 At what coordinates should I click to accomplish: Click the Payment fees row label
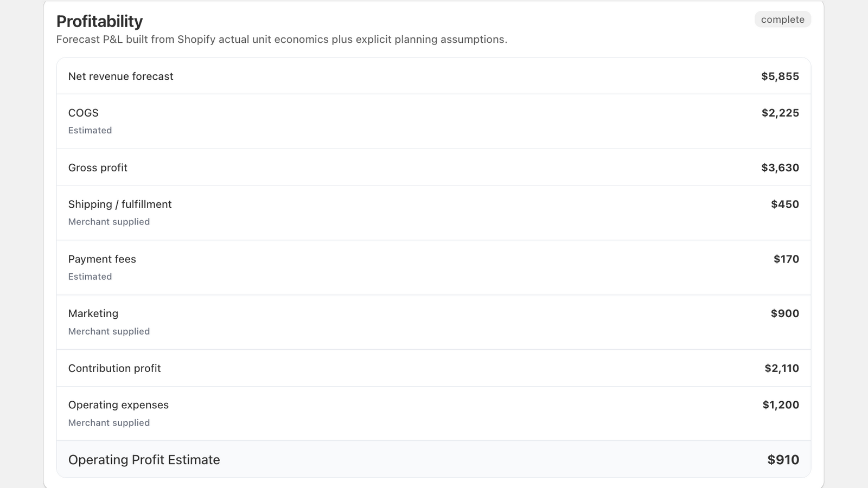(x=102, y=259)
